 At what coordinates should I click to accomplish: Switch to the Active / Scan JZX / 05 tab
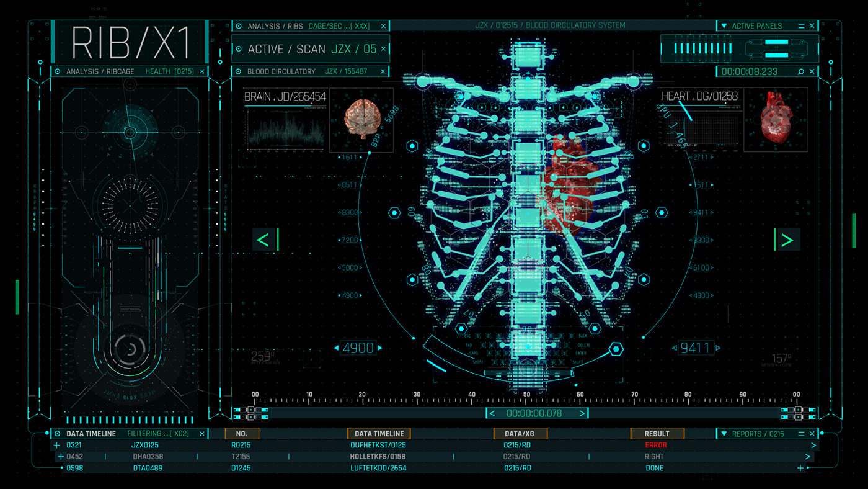[x=311, y=49]
